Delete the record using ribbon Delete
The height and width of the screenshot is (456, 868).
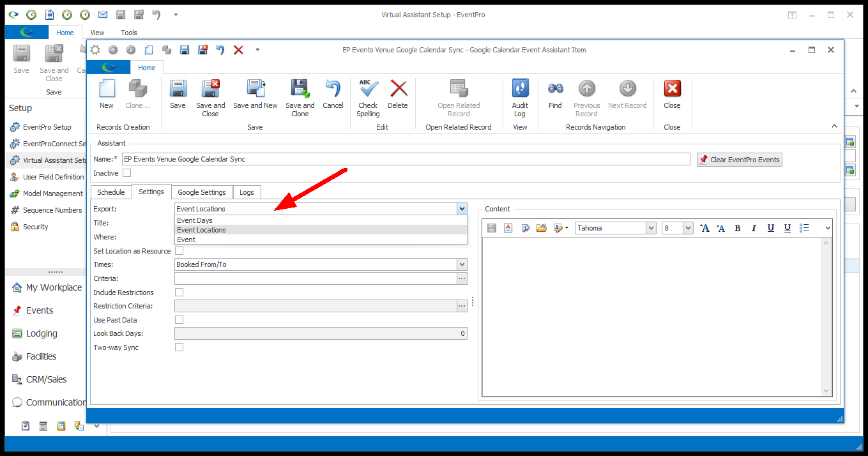pos(398,94)
